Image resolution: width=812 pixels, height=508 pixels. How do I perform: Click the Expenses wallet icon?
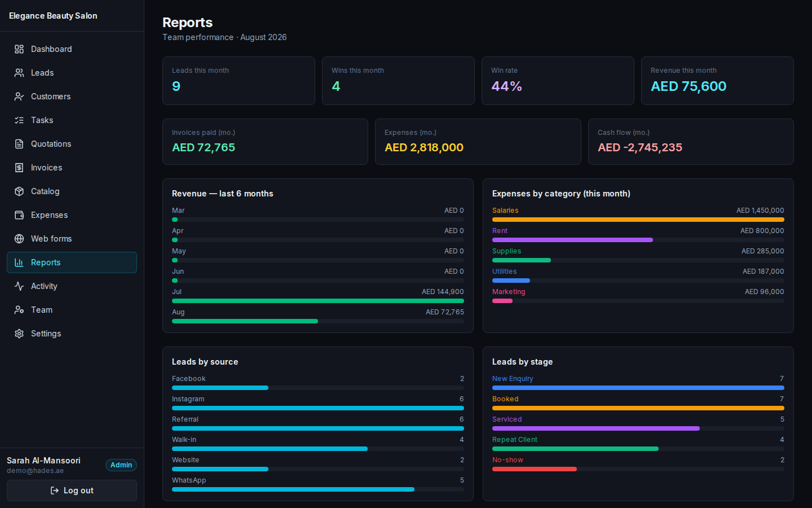click(19, 215)
